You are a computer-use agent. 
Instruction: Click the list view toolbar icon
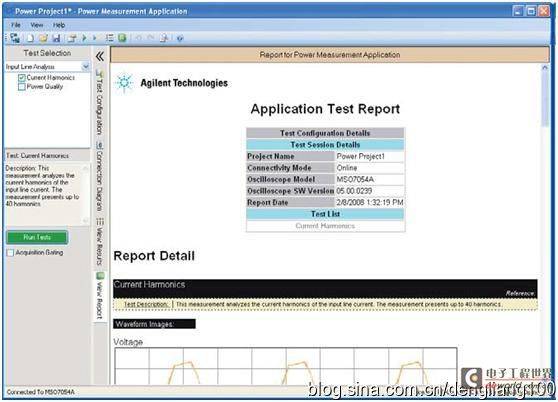(x=110, y=38)
